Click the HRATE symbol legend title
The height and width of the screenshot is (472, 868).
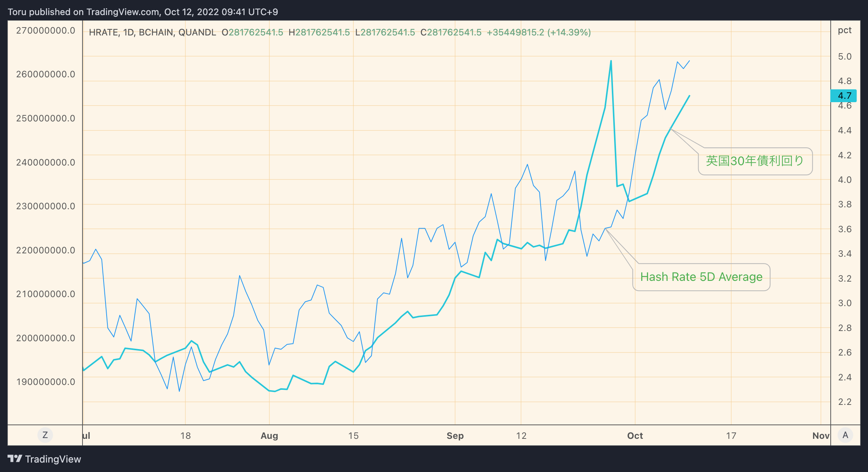click(152, 32)
